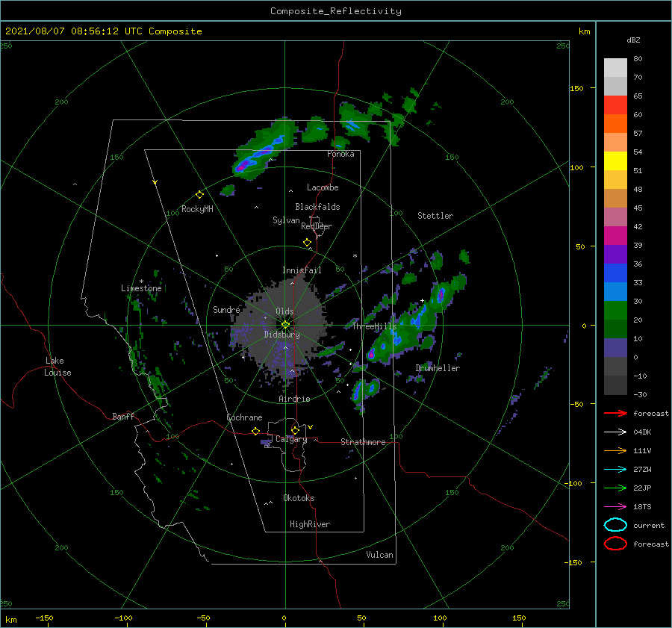Click the 18TS legend label
672x628 pixels.
coord(642,507)
